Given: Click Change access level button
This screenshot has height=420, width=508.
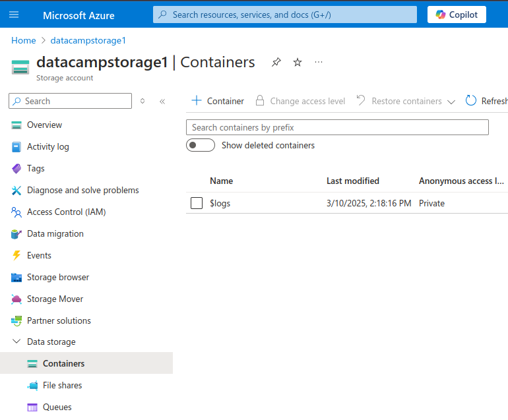Looking at the screenshot, I should (x=300, y=101).
